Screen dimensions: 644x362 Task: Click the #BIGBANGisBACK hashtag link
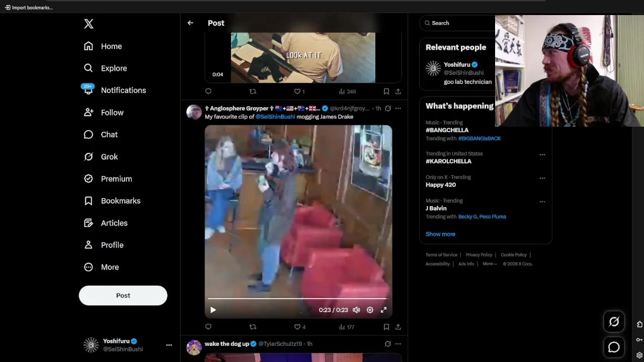point(479,138)
